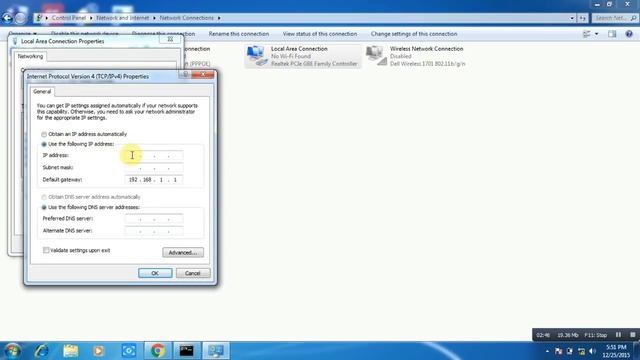Viewport: 640px width, 360px height.
Task: Click the network tray icon
Action: click(x=581, y=351)
